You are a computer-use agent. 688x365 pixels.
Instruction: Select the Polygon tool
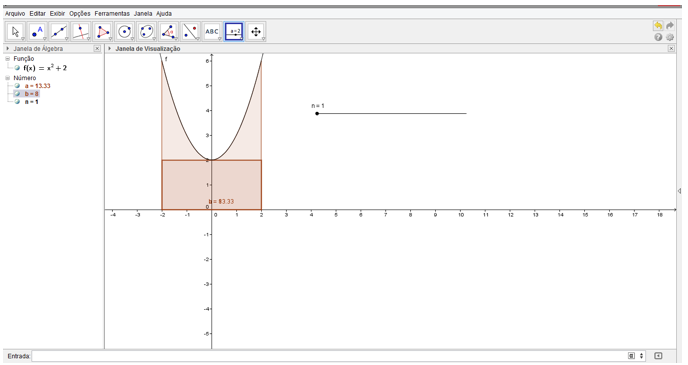pyautogui.click(x=103, y=32)
